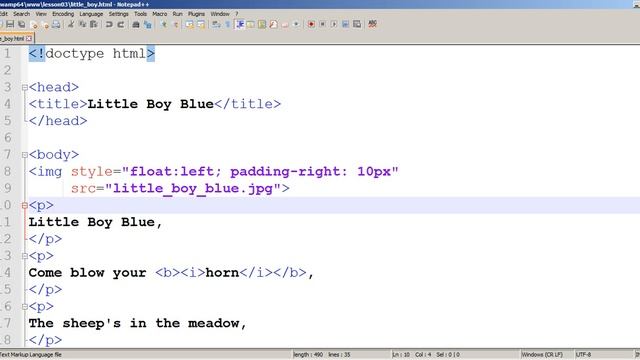
Task: Click the 'little_boy_blue.jpg' src value
Action: click(193, 189)
